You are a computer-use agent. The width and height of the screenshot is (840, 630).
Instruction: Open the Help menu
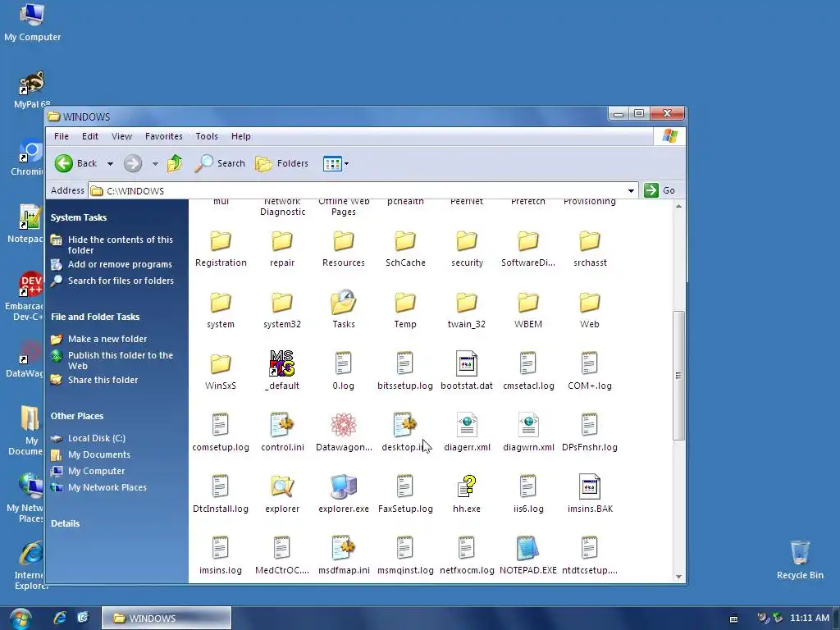pyautogui.click(x=241, y=136)
